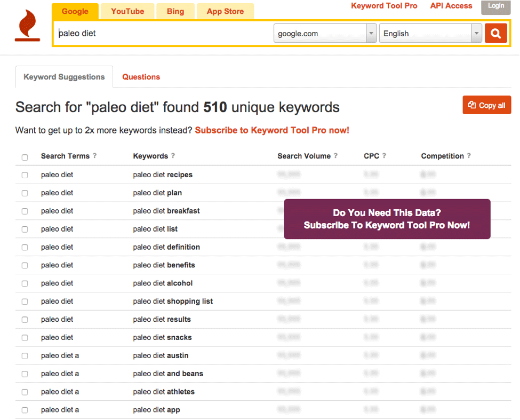Check the box for paleo diet plan

pyautogui.click(x=25, y=193)
